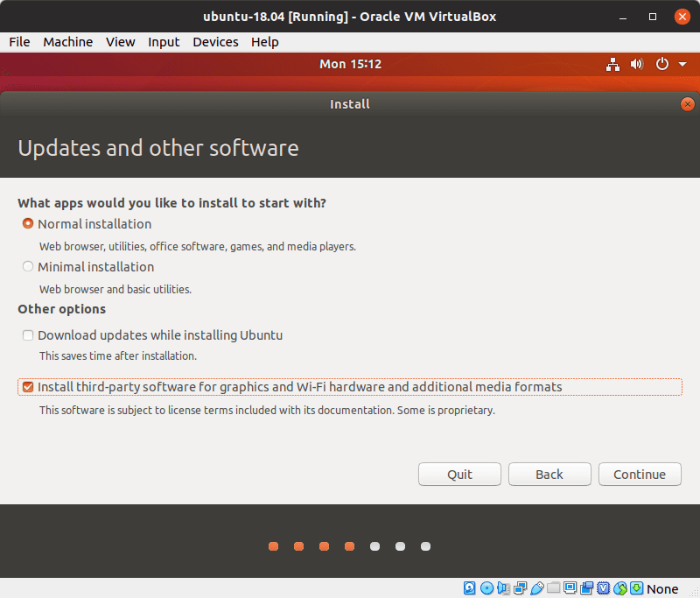Open the Help menu
The width and height of the screenshot is (700, 598).
click(x=265, y=42)
